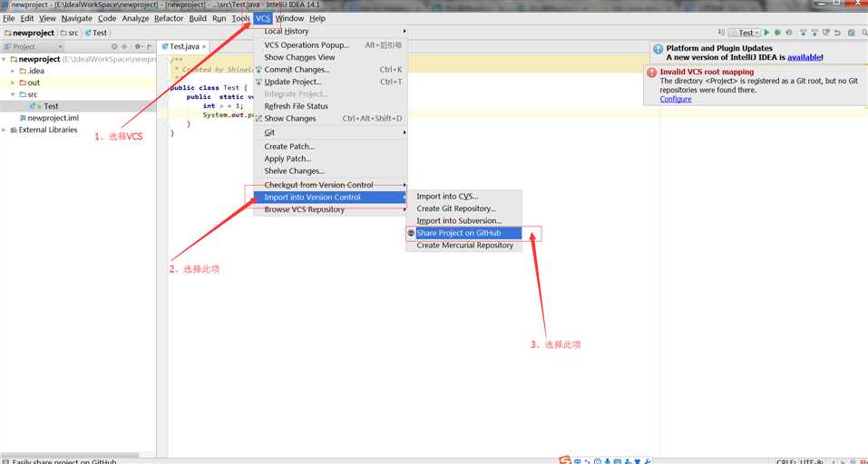
Task: Click Commit Changes menu entry
Action: [330, 70]
